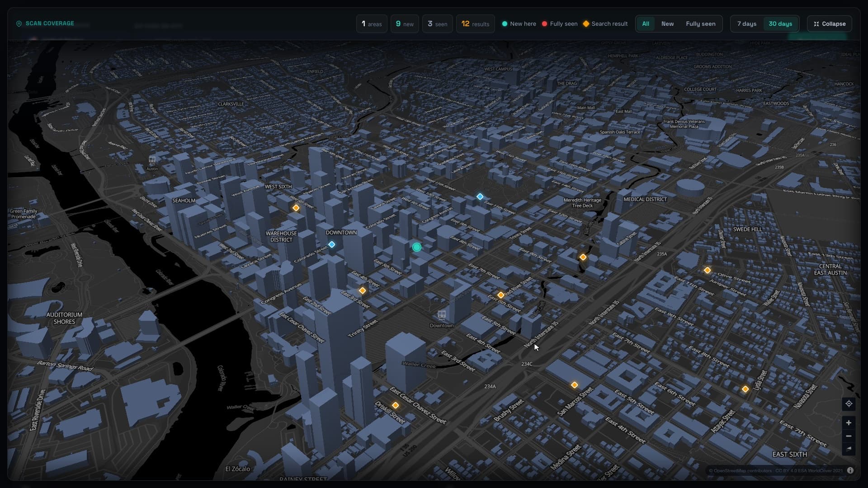Screen dimensions: 868x488
Task: Click the SCAN COVERAGE title text
Action: pos(50,23)
